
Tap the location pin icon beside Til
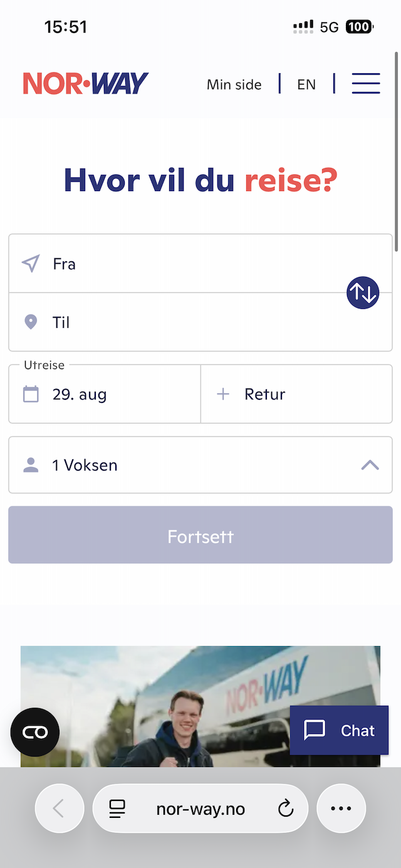click(x=31, y=322)
